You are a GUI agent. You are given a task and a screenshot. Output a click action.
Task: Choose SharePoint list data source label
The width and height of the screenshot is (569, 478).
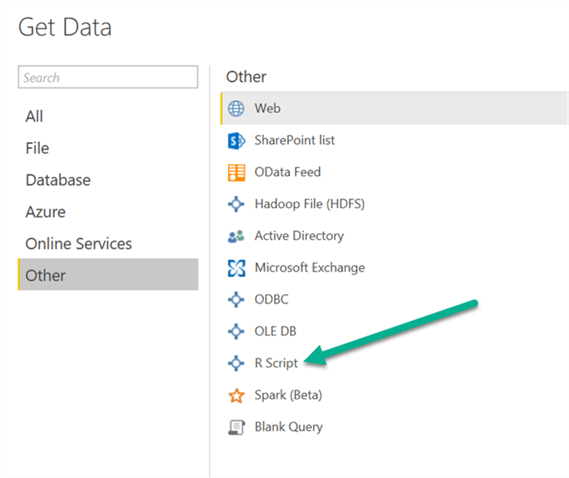point(294,140)
